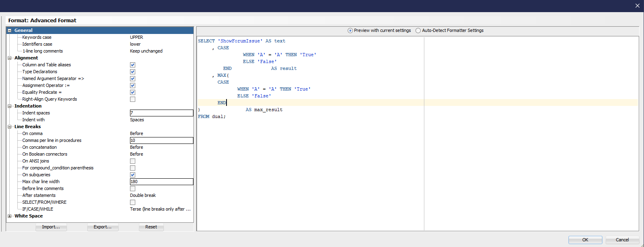Toggle Column and Table aliases checkbox
The height and width of the screenshot is (247, 644).
pos(132,65)
